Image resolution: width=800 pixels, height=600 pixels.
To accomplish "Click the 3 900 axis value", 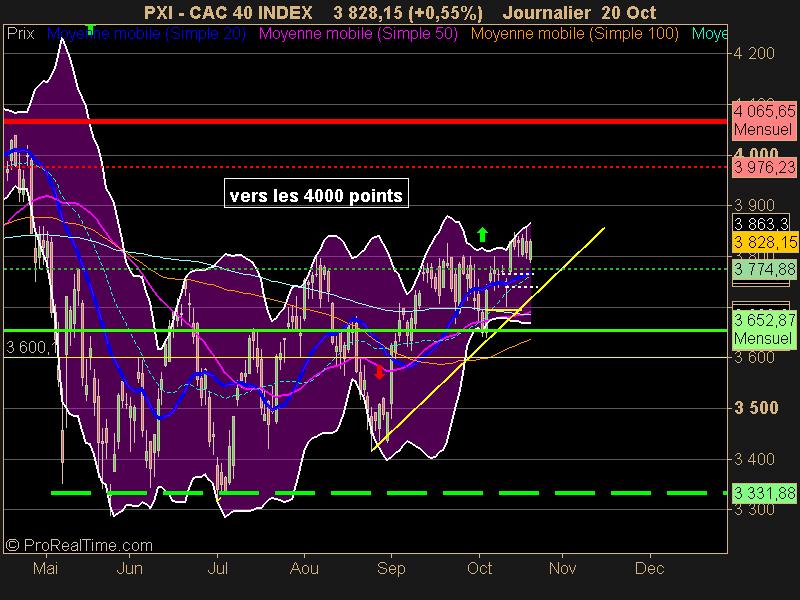I will coord(754,205).
